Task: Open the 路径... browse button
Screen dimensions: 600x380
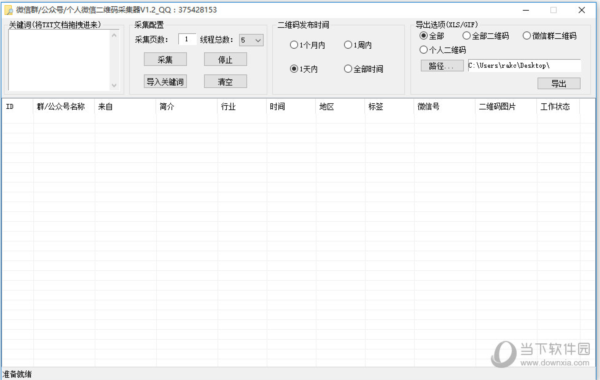Action: point(442,66)
